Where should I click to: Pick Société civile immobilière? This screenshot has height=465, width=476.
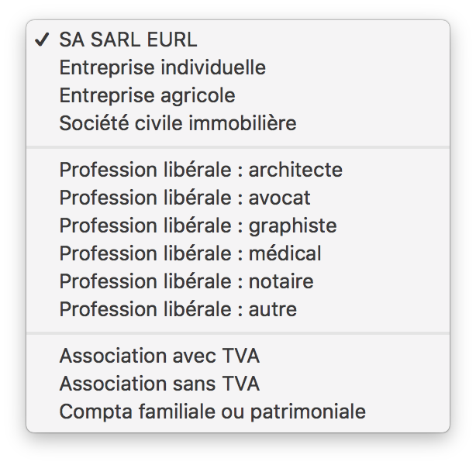[x=238, y=123]
